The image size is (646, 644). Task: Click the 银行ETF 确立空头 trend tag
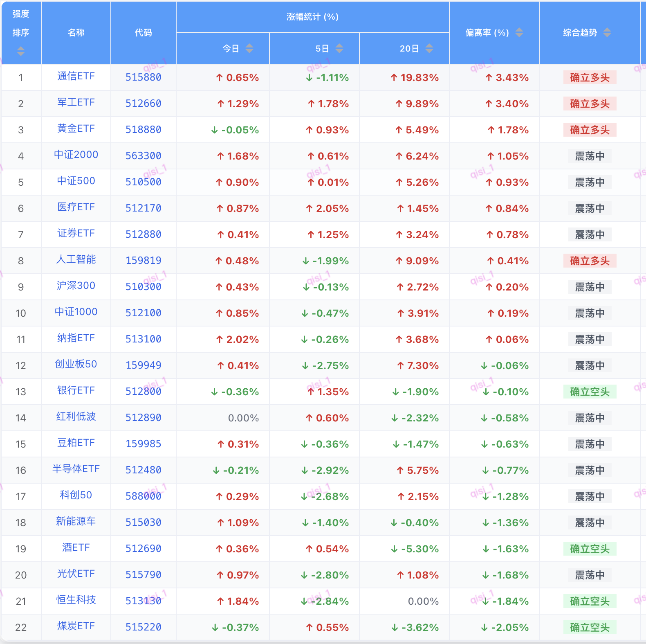[590, 392]
